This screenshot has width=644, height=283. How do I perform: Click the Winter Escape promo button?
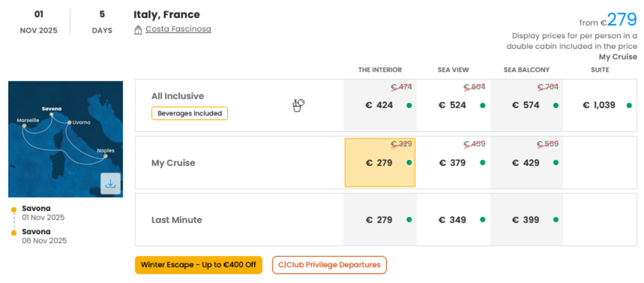click(199, 265)
